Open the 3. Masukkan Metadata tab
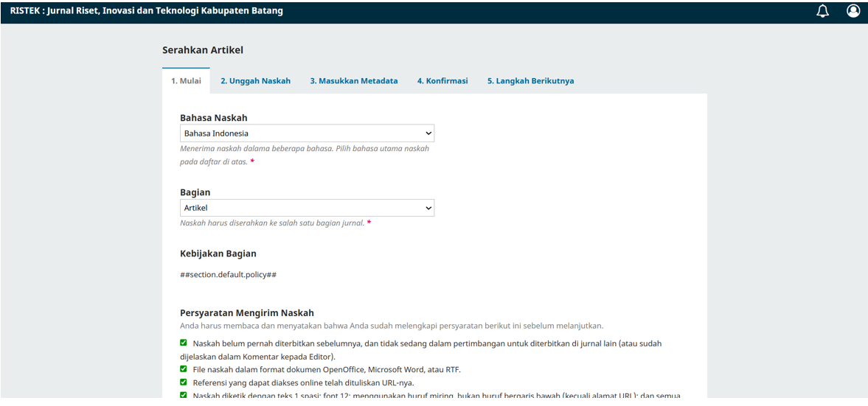The image size is (868, 406). click(x=353, y=81)
